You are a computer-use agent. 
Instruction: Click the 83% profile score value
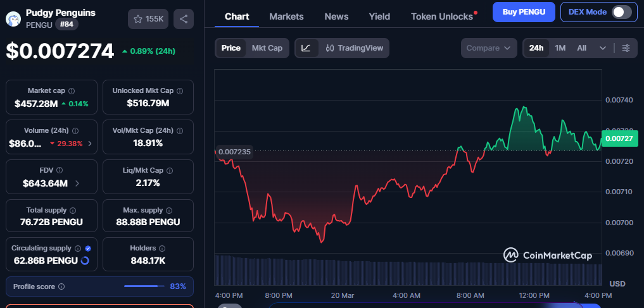[x=178, y=286]
